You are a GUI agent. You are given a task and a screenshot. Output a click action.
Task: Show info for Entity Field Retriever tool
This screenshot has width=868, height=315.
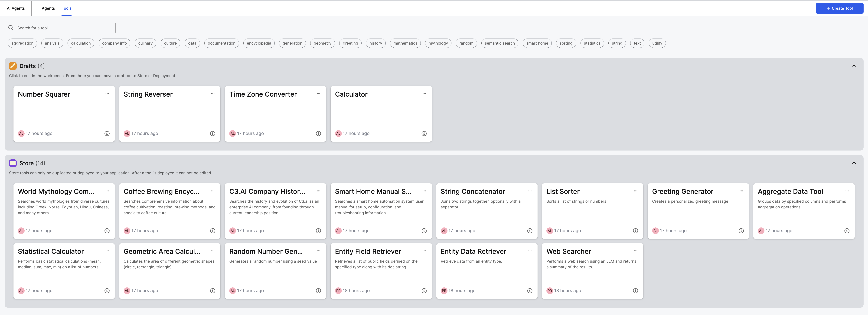[424, 291]
